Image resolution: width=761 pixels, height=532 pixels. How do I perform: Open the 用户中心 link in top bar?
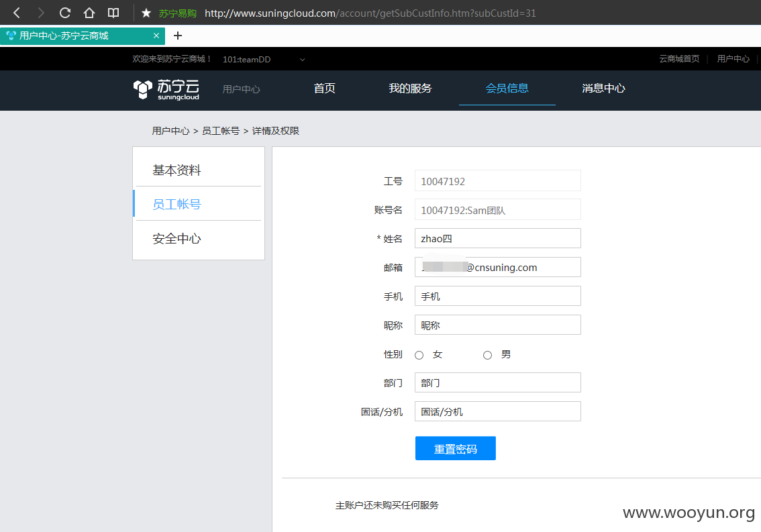click(733, 59)
